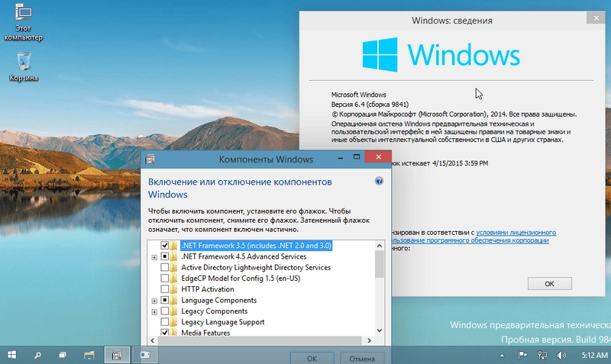This screenshot has width=611, height=364.
Task: Maximize the Компоненты Windows window
Action: pos(357,157)
